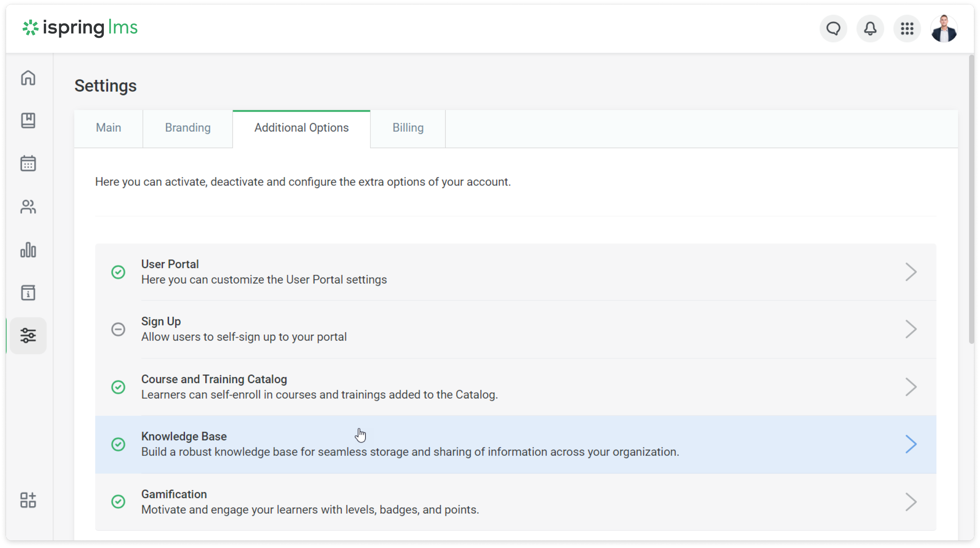This screenshot has height=548, width=980.
Task: Open the user profile avatar
Action: coord(944,28)
